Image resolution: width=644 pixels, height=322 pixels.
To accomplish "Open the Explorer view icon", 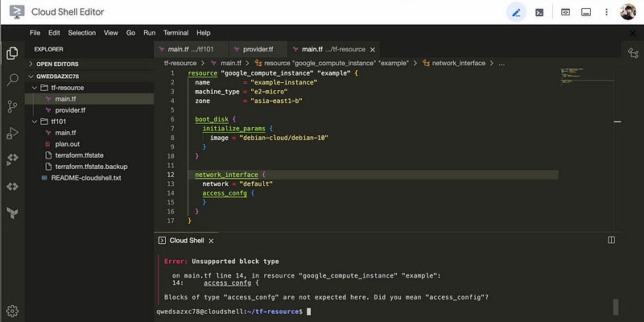I will click(12, 53).
